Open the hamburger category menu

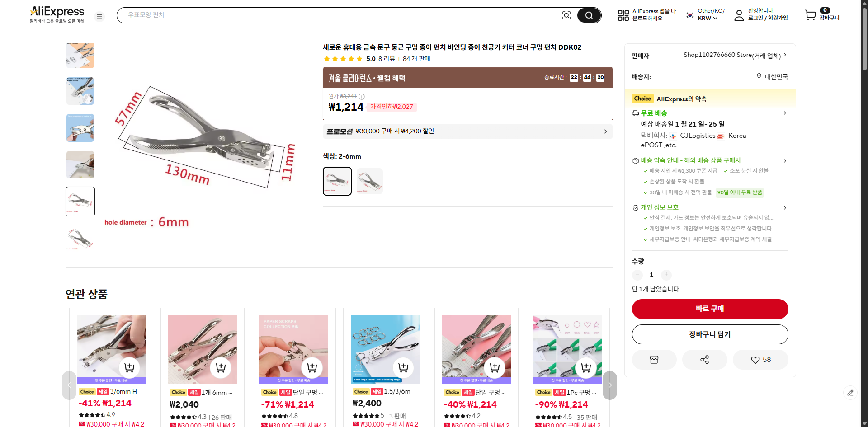(x=99, y=17)
